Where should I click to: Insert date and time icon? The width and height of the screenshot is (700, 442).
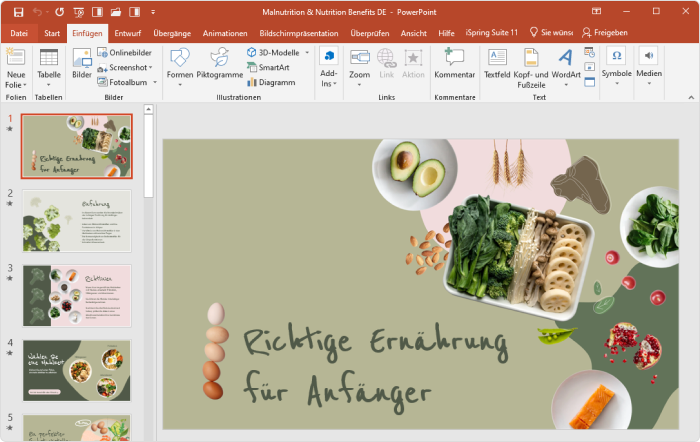coord(590,52)
